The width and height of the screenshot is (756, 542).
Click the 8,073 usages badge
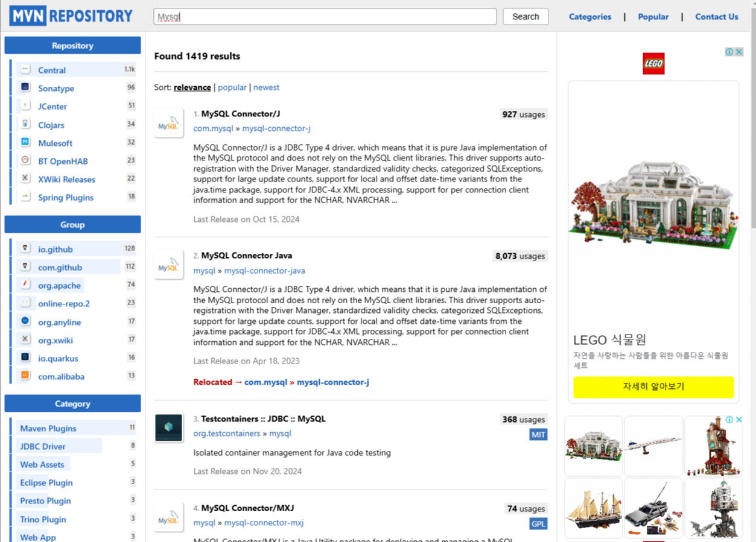coord(520,256)
